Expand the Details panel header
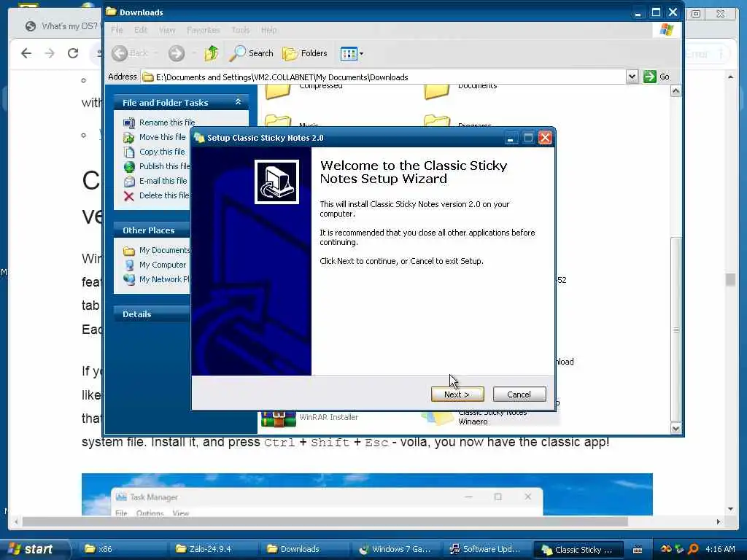 click(x=152, y=314)
